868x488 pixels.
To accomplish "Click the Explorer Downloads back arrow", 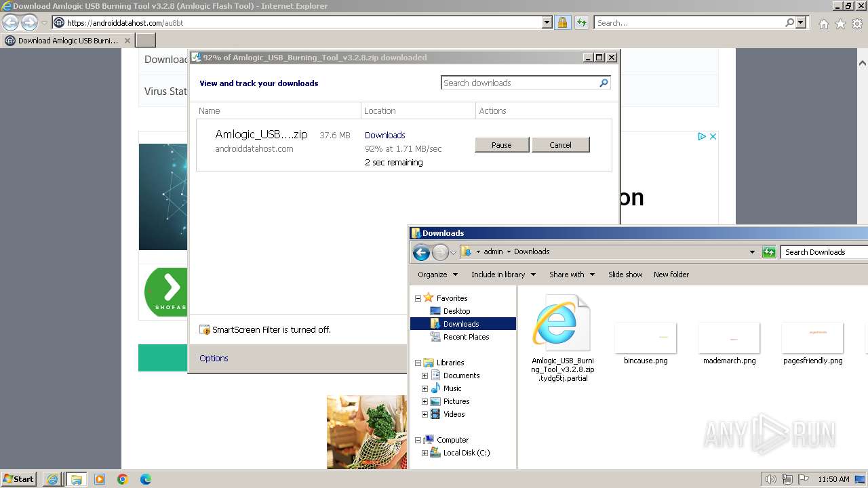I will 421,253.
